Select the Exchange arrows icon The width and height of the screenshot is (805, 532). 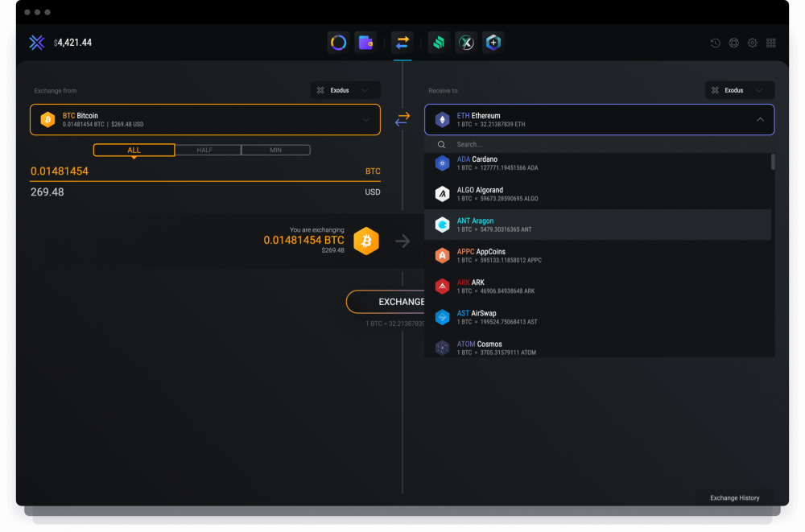tap(402, 42)
